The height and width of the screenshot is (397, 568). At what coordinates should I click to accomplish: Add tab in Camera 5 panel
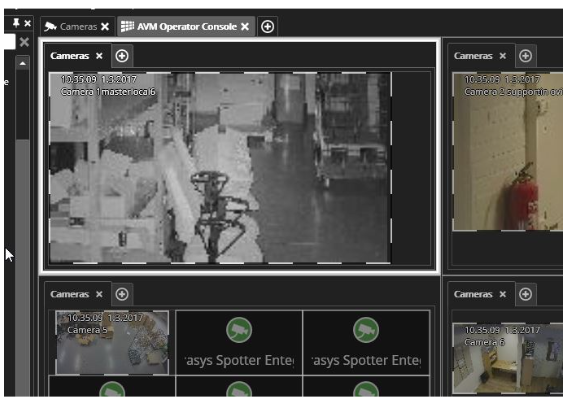(122, 294)
